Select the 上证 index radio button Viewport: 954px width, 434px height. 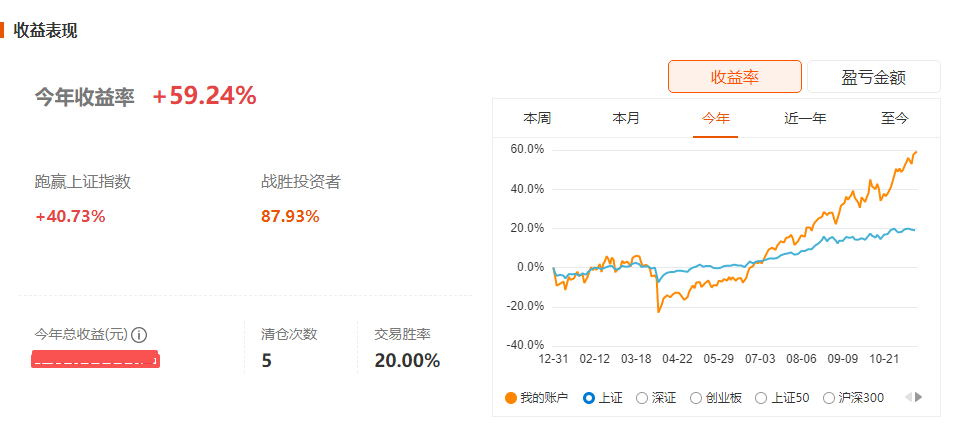pos(589,398)
